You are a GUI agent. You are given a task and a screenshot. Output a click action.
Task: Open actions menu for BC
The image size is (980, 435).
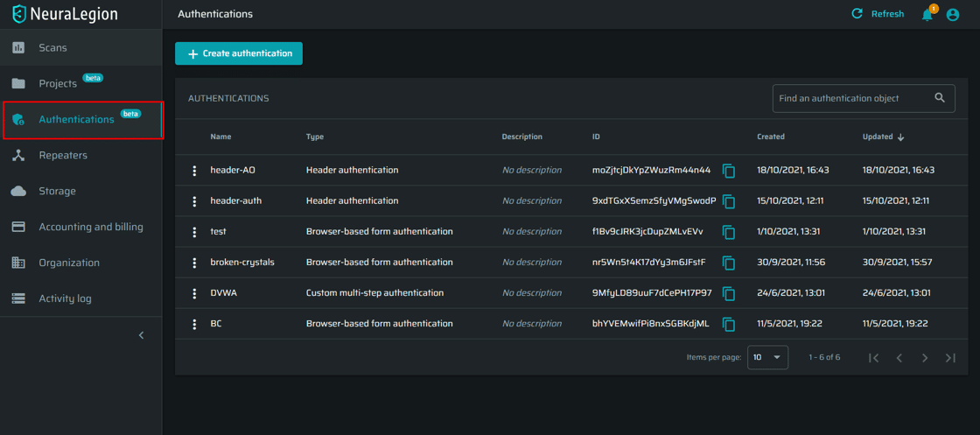[194, 324]
